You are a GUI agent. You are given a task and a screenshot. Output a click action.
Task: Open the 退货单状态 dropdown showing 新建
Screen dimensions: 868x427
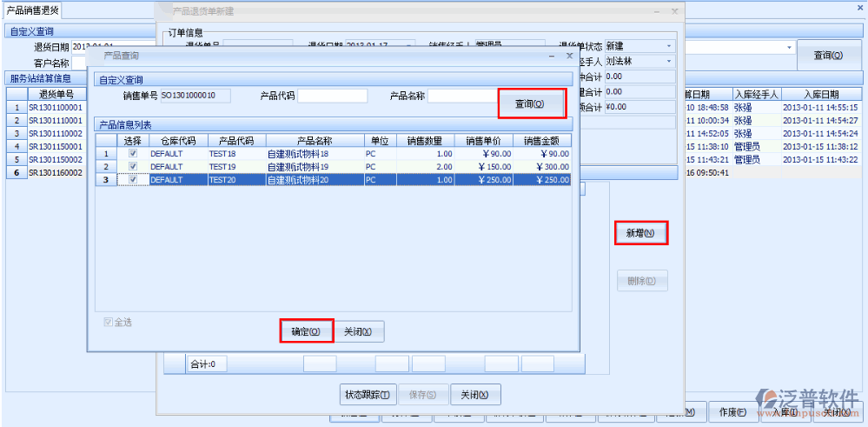coord(670,46)
